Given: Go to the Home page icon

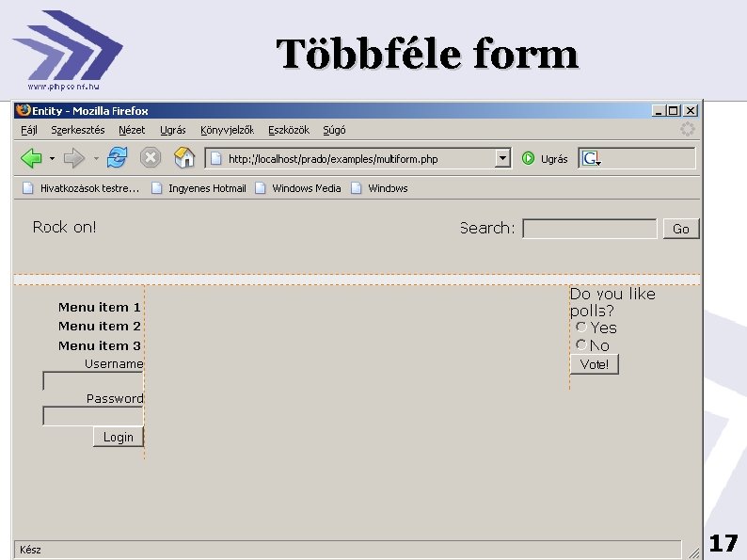Looking at the screenshot, I should point(183,157).
